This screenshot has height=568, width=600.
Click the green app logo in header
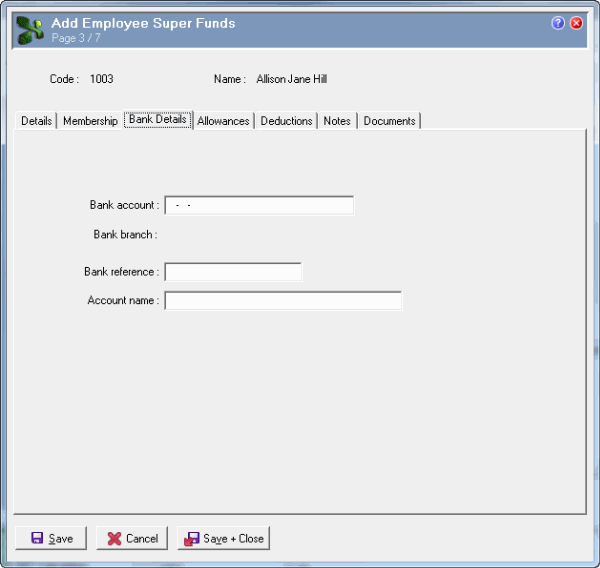coord(30,30)
